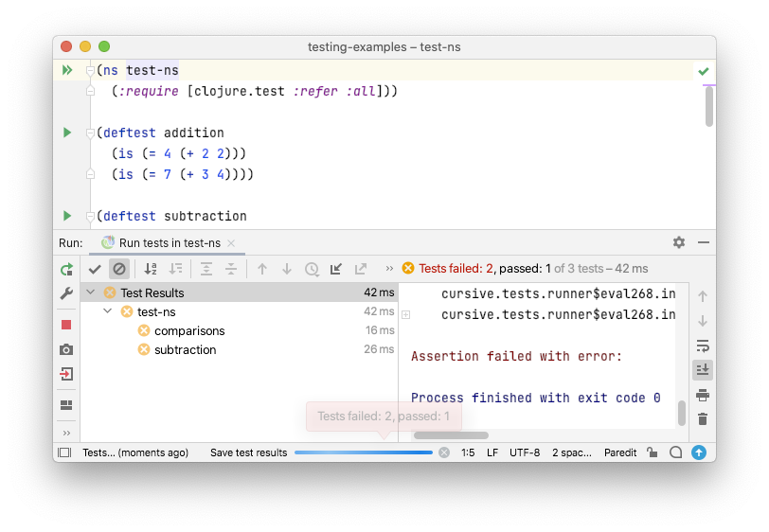Cancel the Save test results progress

click(444, 452)
